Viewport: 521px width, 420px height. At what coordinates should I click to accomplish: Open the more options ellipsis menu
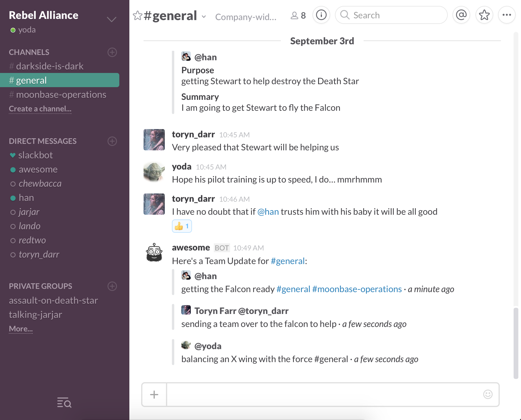507,15
